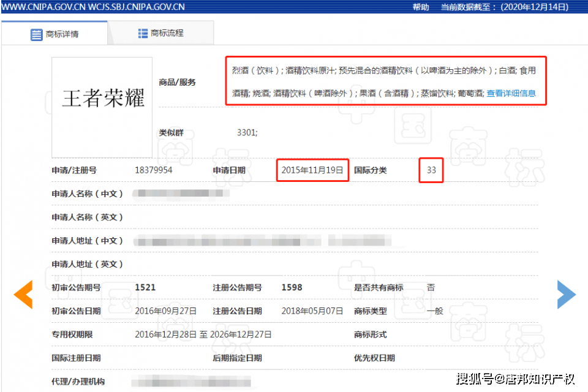Select the 否 shared trademark value
This screenshot has height=392, width=588.
431,287
